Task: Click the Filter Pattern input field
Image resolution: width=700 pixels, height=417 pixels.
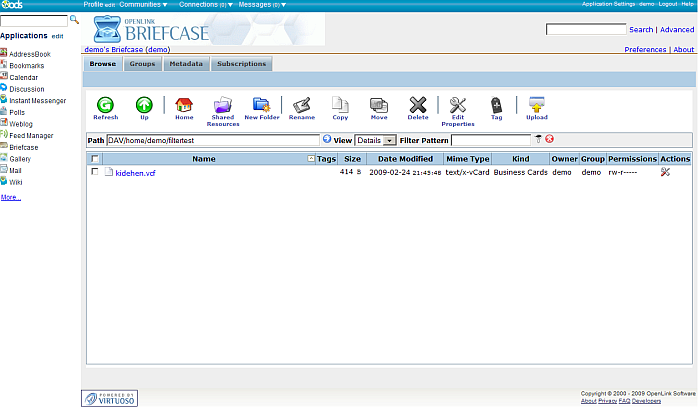Action: pyautogui.click(x=491, y=140)
